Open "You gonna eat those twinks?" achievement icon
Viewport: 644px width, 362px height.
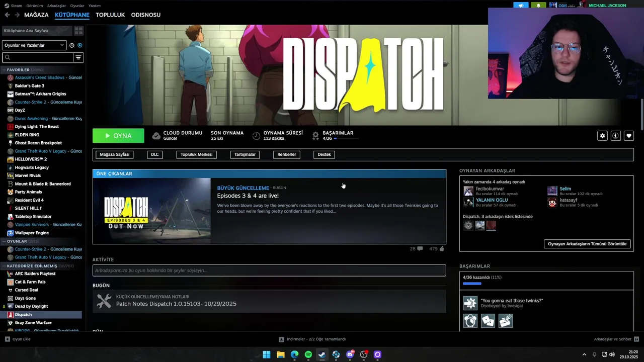click(x=470, y=303)
